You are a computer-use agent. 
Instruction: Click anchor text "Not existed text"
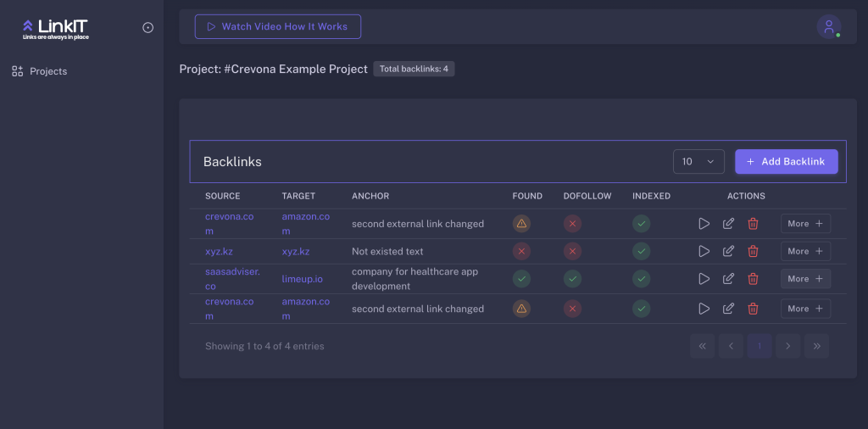point(387,251)
